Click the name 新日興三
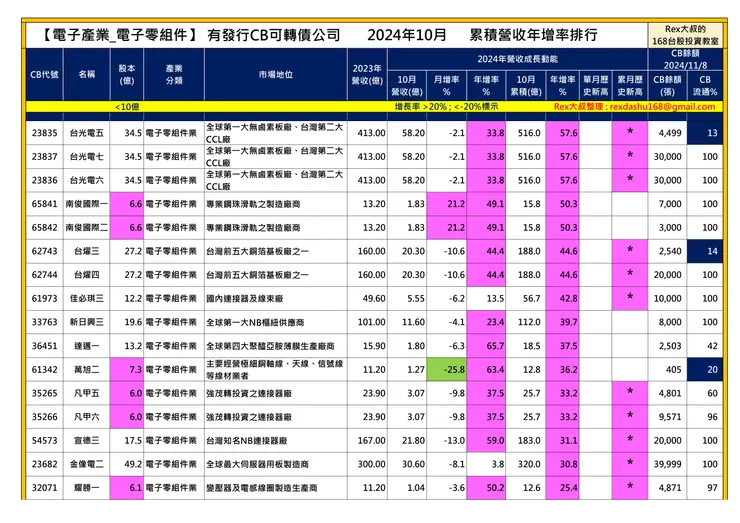Viewport: 740px width, 523px height. click(x=87, y=322)
